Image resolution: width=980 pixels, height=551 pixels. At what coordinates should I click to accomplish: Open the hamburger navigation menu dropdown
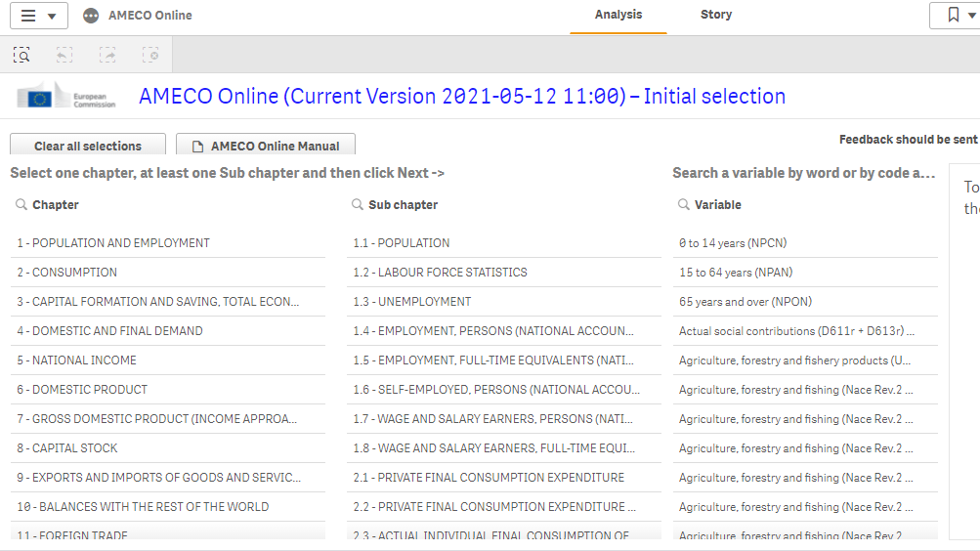pyautogui.click(x=38, y=16)
